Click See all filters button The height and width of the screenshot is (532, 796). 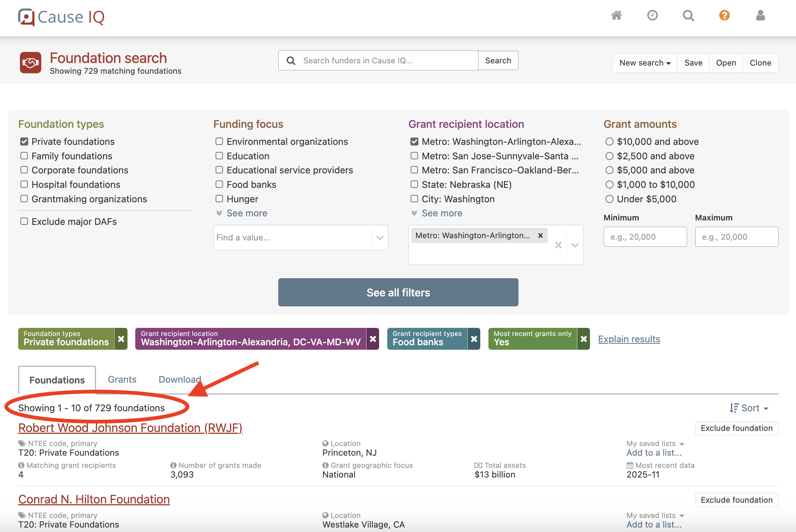point(398,292)
